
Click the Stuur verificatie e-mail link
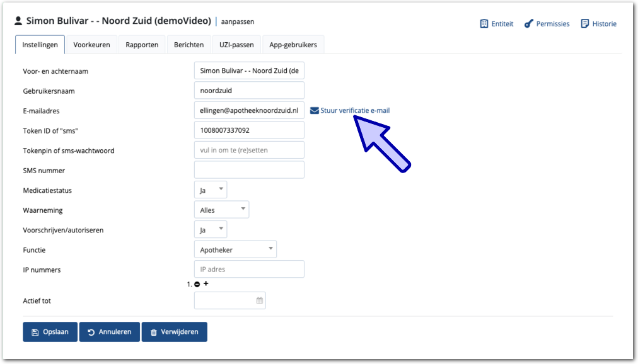coord(355,111)
